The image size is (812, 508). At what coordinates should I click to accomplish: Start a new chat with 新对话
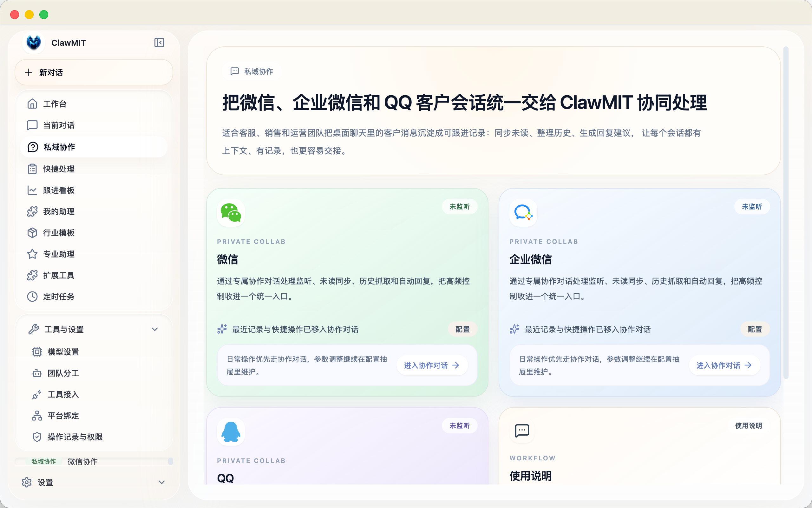point(94,72)
